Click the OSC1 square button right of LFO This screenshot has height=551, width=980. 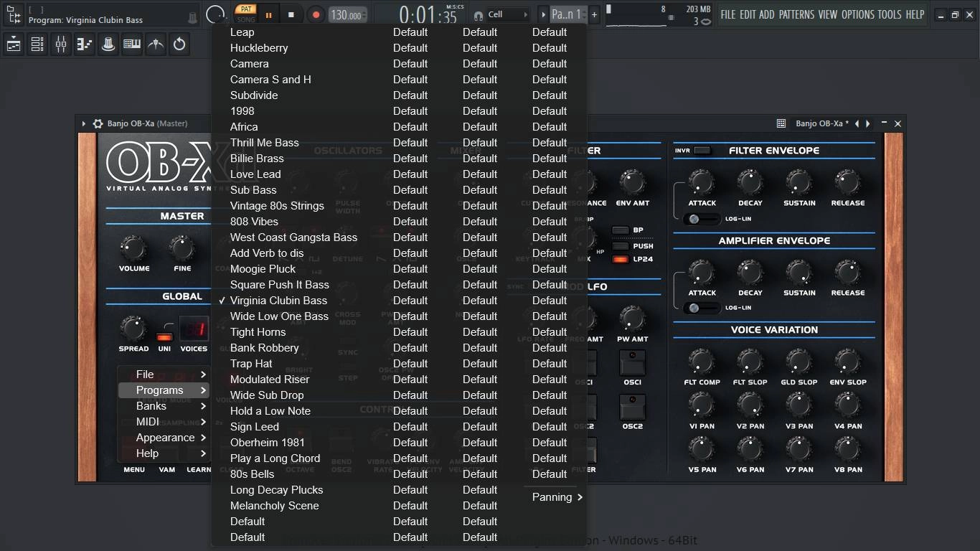[x=632, y=364]
